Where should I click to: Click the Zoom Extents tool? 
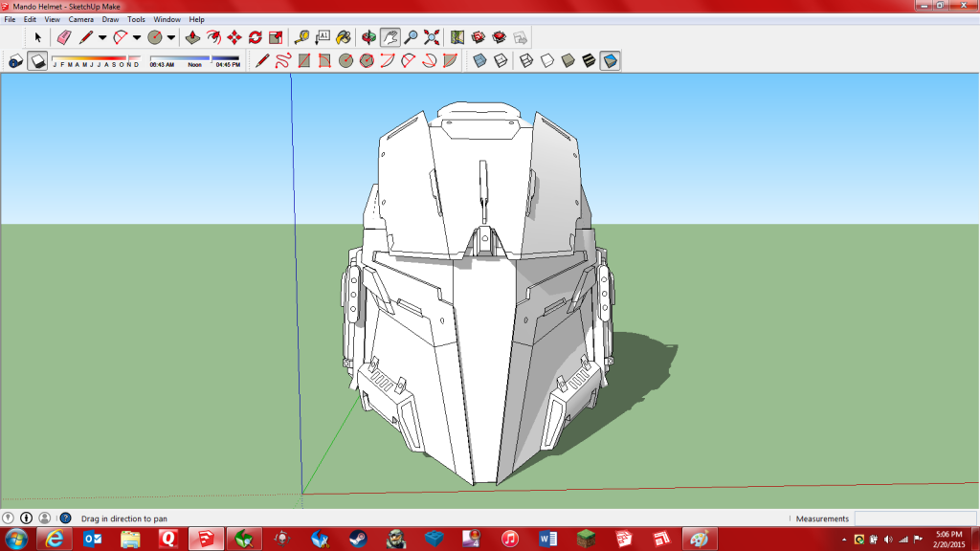(432, 37)
